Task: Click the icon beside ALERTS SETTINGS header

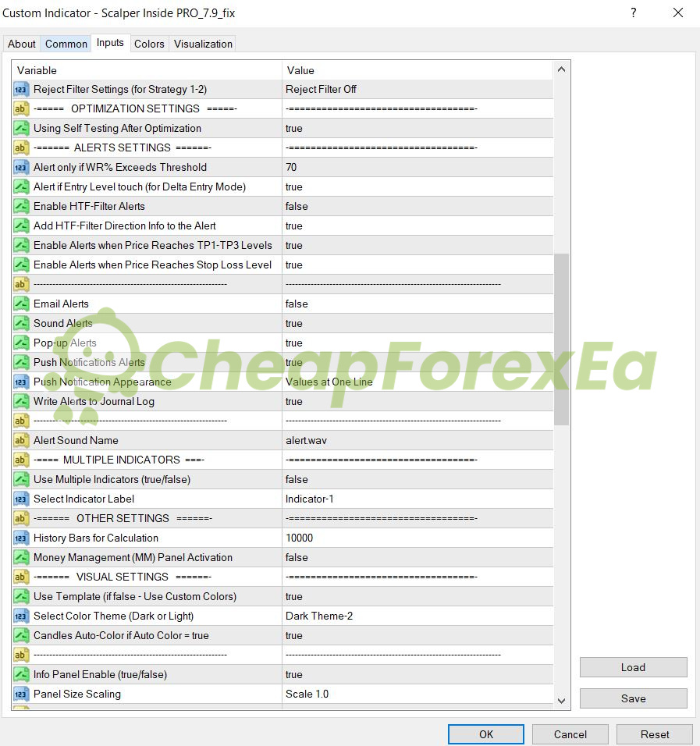Action: pyautogui.click(x=20, y=148)
